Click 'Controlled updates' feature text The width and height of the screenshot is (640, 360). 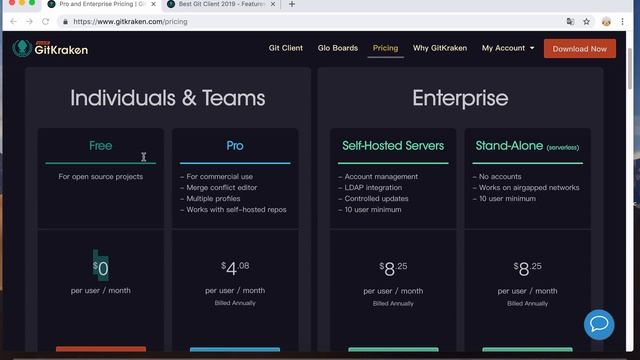(x=376, y=199)
